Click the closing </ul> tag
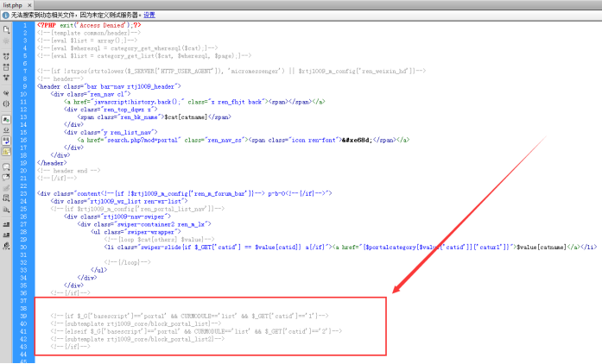This screenshot has width=602, height=364. pos(99,270)
